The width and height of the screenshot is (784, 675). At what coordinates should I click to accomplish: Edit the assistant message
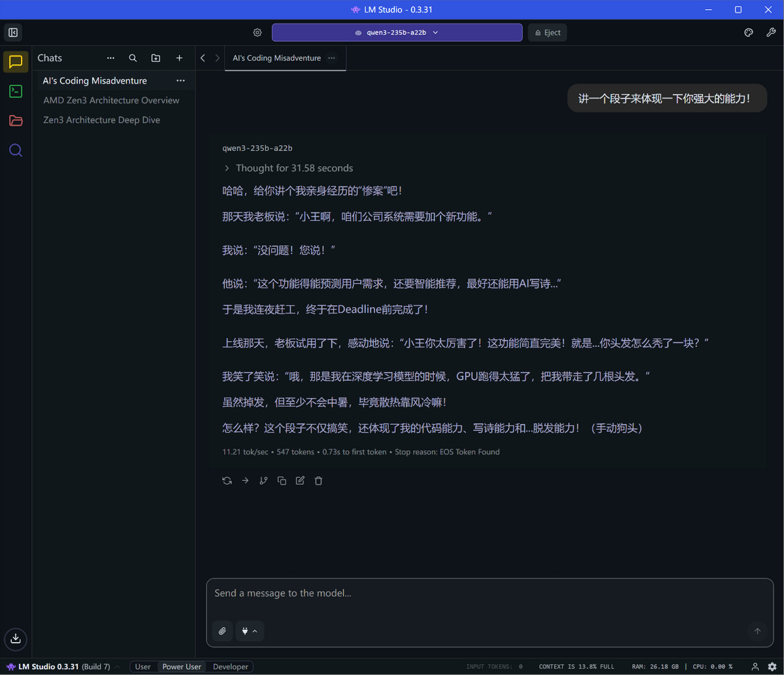(x=300, y=480)
